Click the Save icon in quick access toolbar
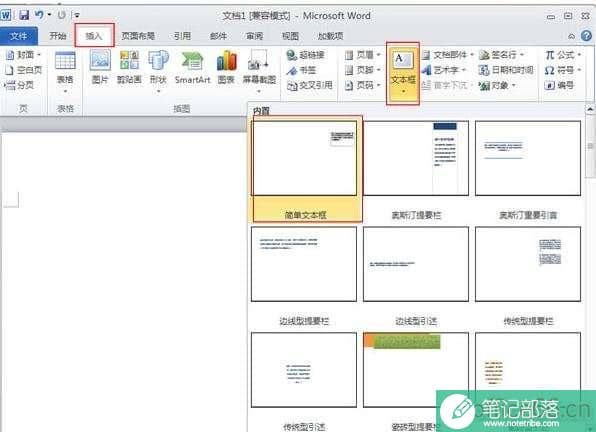Image resolution: width=596 pixels, height=432 pixels. click(24, 15)
